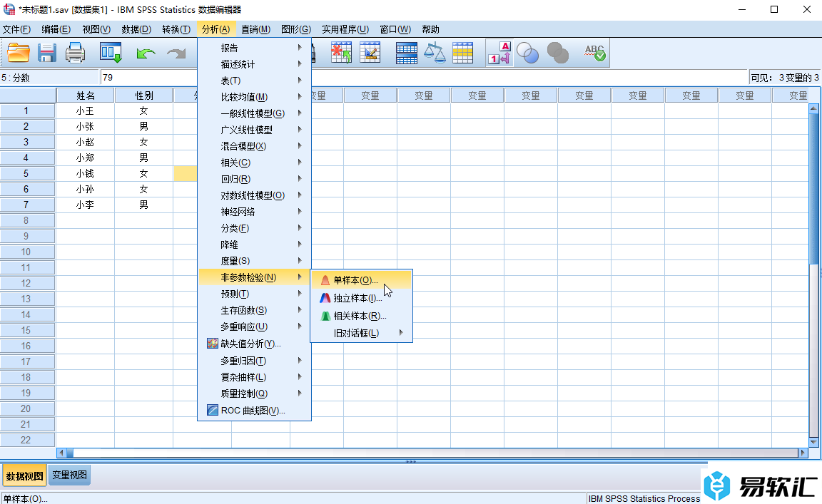822x504 pixels.
Task: Open the 多重响应(U) entry
Action: pos(254,326)
